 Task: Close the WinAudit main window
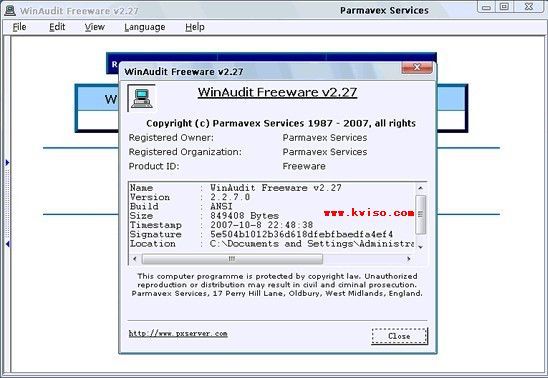(529, 7)
